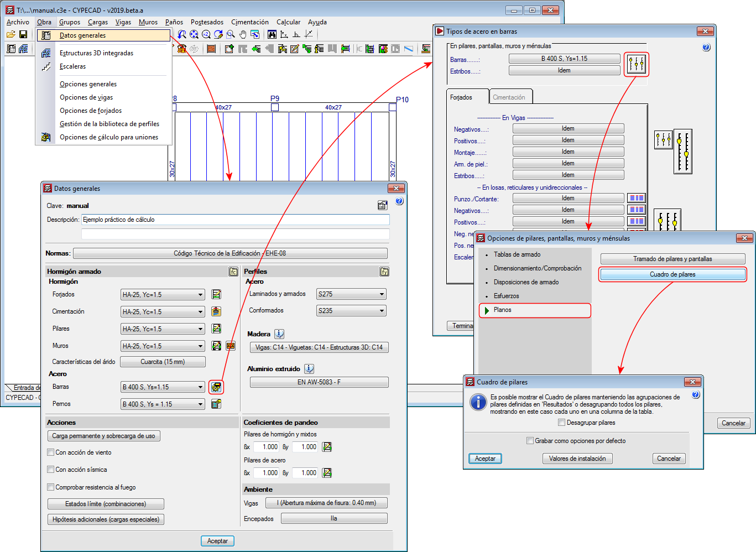
Task: Click Hipótesis adicionales (cargas especiales) button
Action: point(106,519)
